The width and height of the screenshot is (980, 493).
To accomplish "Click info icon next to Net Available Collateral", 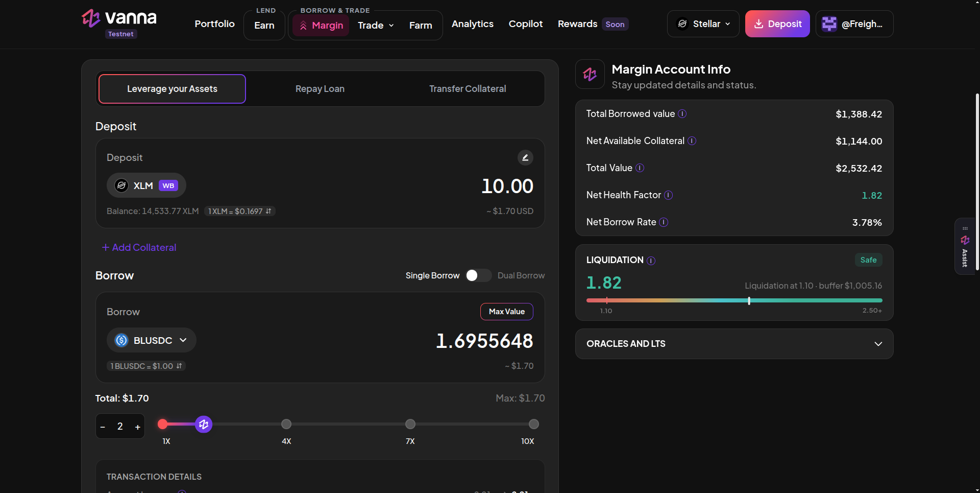I will pos(692,141).
